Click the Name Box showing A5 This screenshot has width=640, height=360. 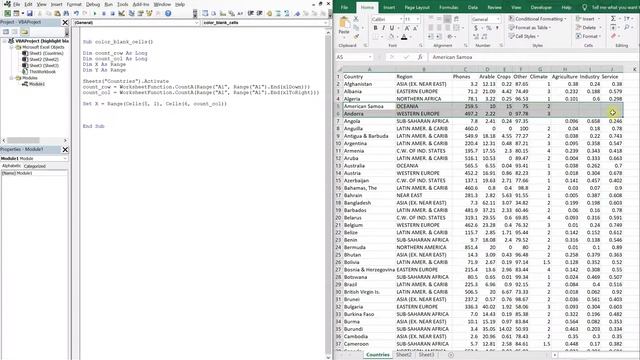point(353,57)
